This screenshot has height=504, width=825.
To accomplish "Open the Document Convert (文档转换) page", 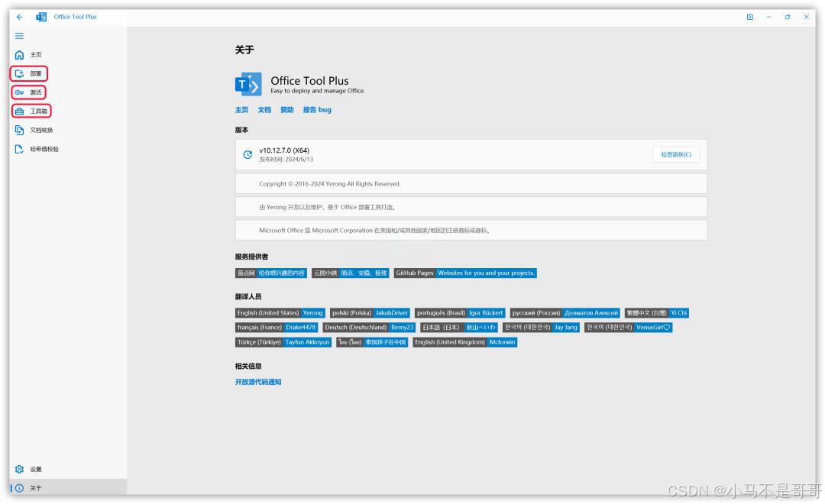I will 68,130.
